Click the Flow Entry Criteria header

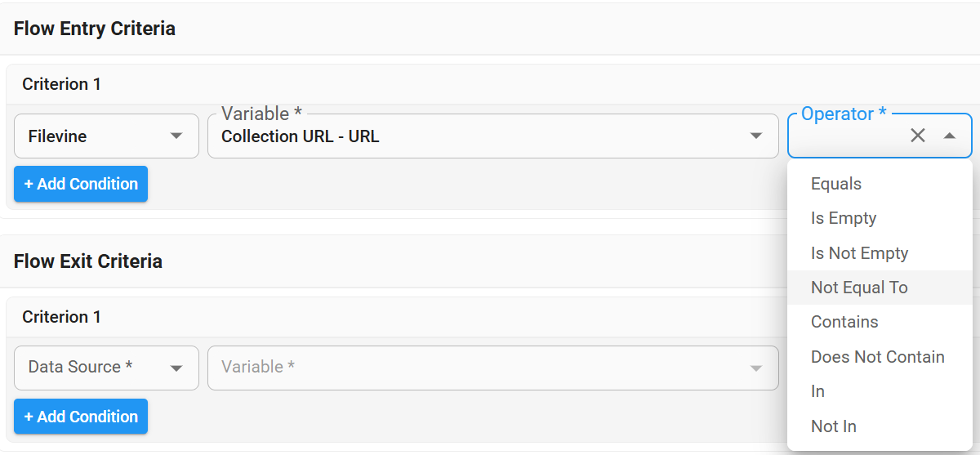pyautogui.click(x=95, y=29)
